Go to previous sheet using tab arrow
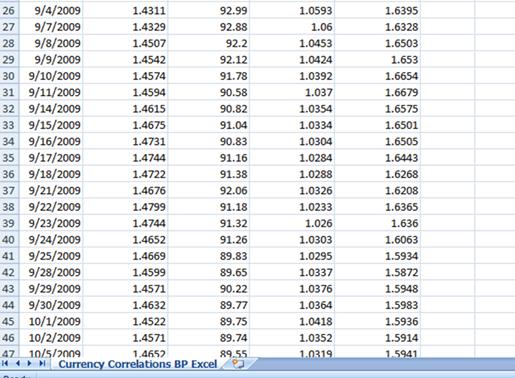This screenshot has height=378, width=515. tap(18, 363)
